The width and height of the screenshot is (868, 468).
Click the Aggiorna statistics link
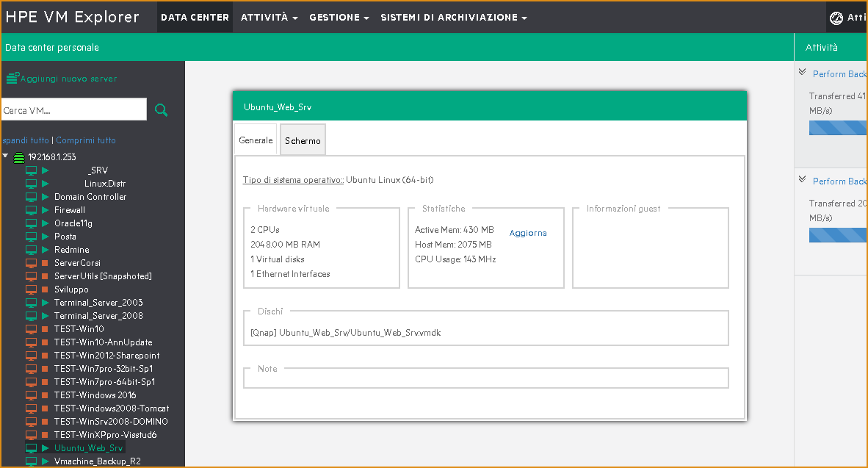pos(528,233)
